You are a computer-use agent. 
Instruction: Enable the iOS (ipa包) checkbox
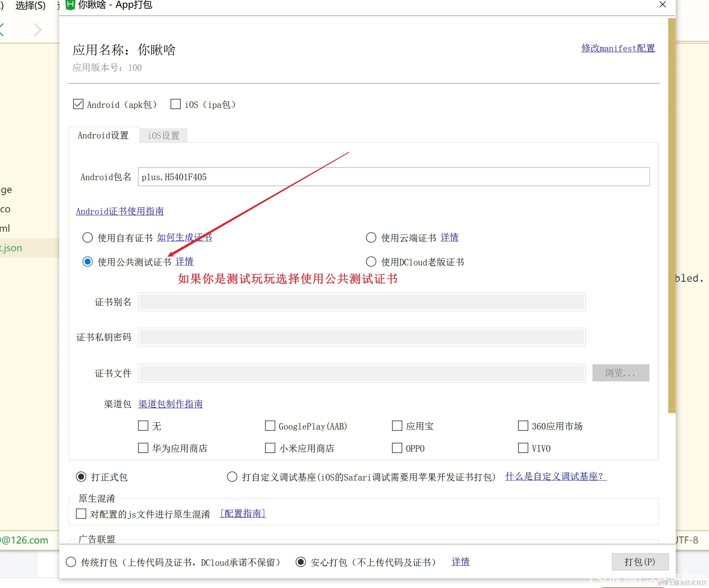[x=175, y=104]
